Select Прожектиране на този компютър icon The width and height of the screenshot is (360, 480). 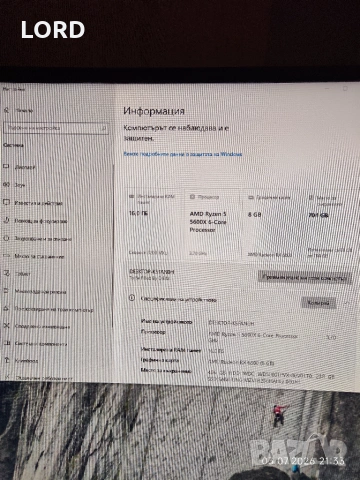(x=6, y=309)
